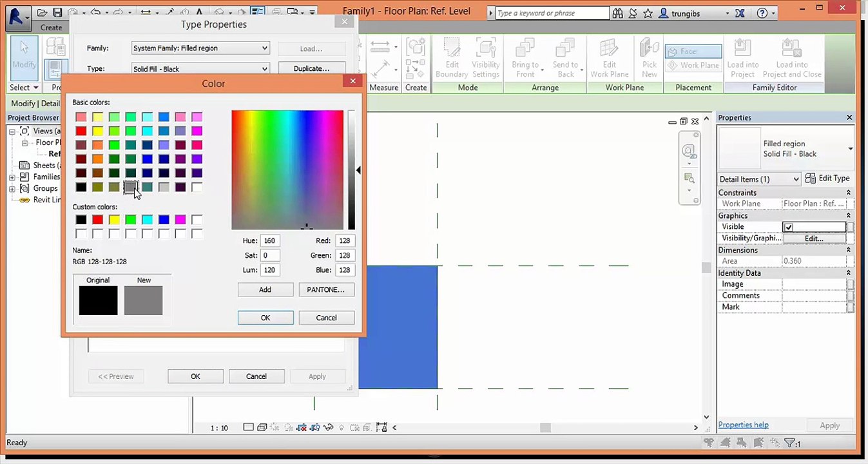Click the Zoom region icon on navigation bar
The image size is (868, 464).
[690, 179]
